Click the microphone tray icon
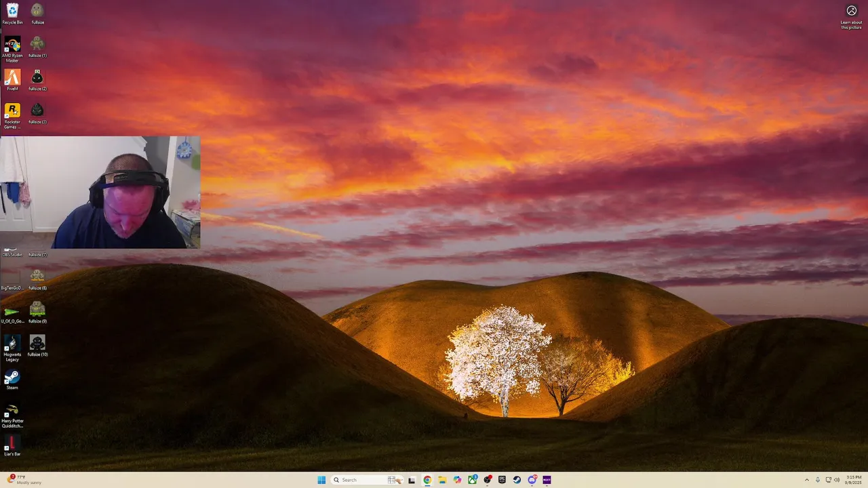 click(x=818, y=480)
